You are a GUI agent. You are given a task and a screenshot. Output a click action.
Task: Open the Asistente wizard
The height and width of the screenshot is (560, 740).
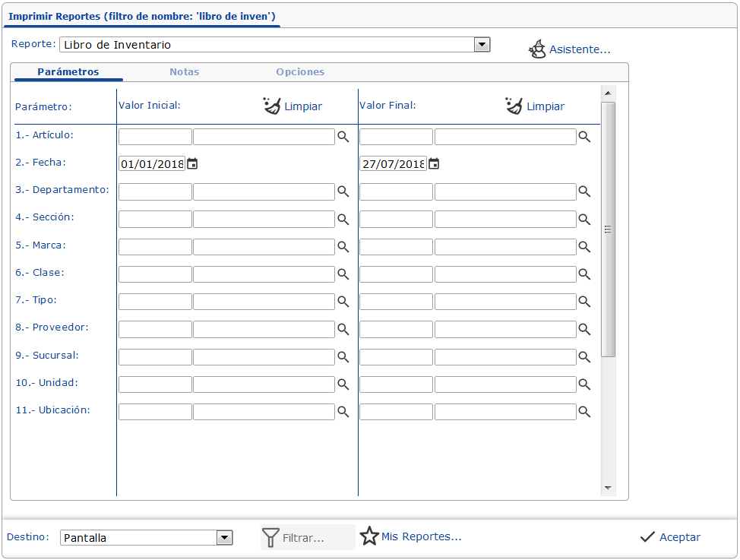pos(570,49)
